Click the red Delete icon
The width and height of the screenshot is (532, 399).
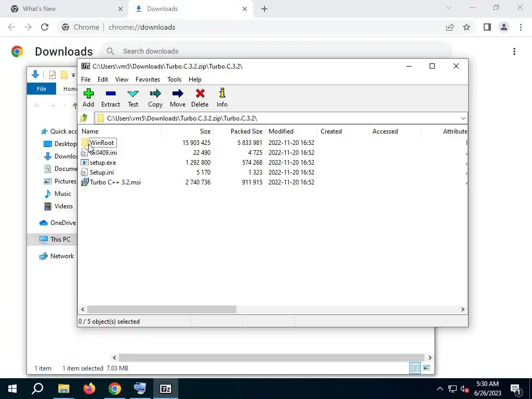pos(200,98)
